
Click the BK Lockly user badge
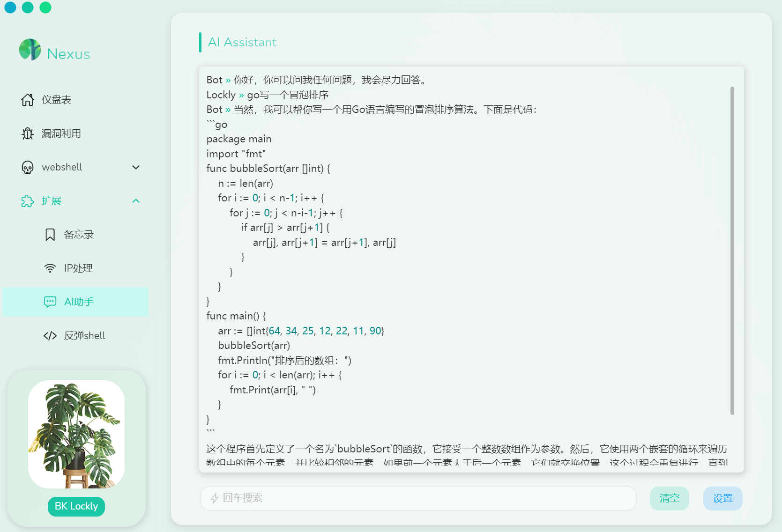pos(76,506)
